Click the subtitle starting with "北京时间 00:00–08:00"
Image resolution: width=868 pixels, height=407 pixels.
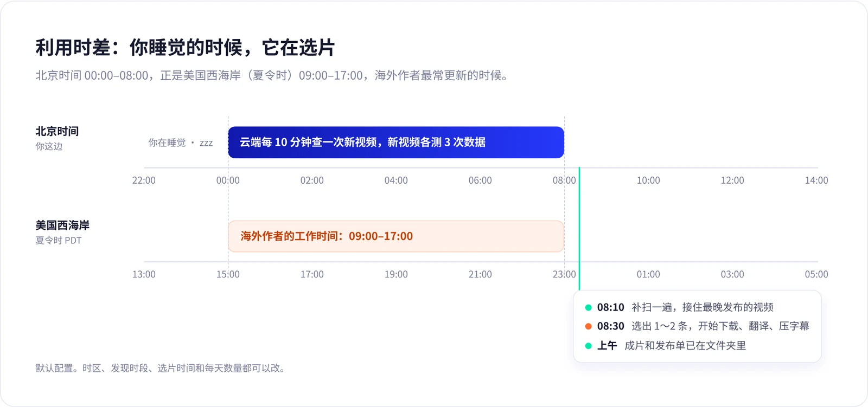pos(272,75)
